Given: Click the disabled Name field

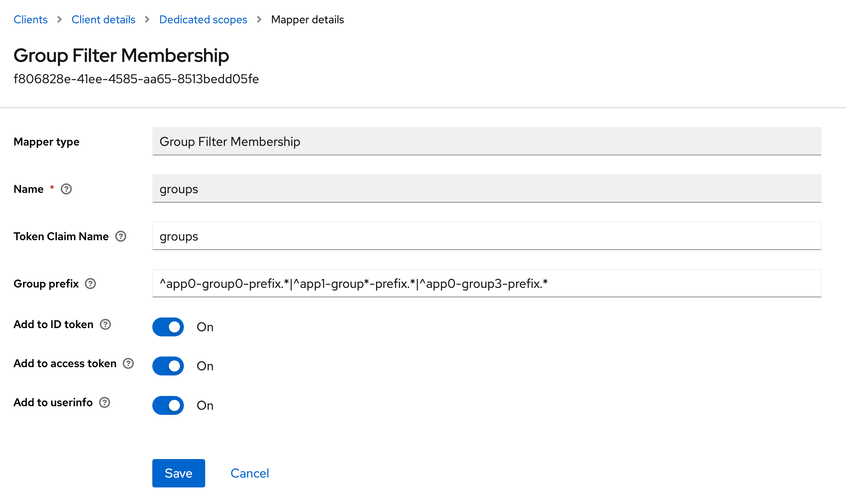Looking at the screenshot, I should (486, 189).
